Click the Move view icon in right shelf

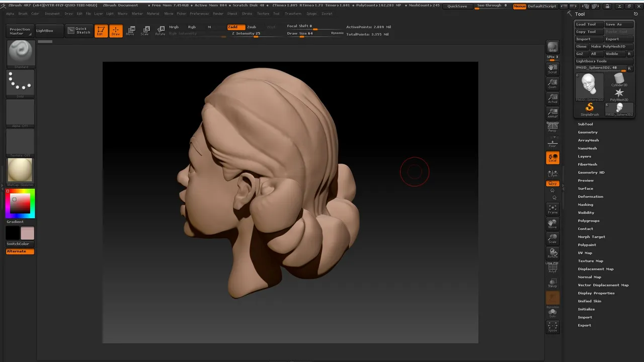click(552, 224)
